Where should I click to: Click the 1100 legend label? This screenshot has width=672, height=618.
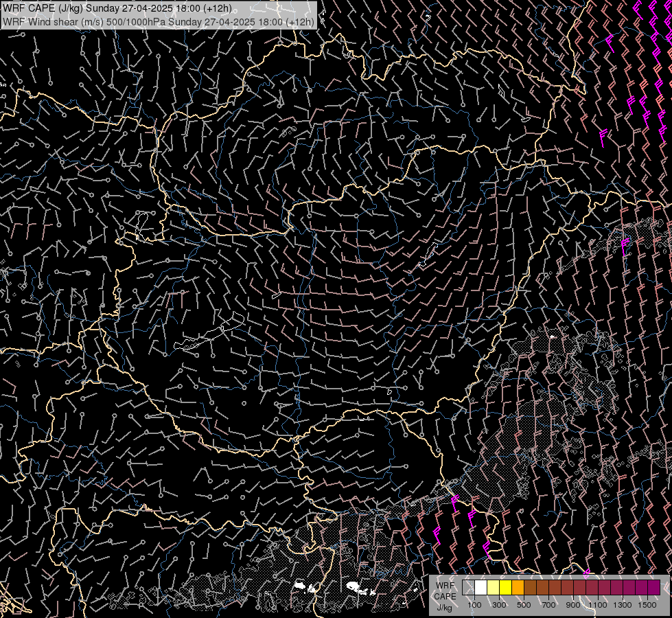point(597,605)
